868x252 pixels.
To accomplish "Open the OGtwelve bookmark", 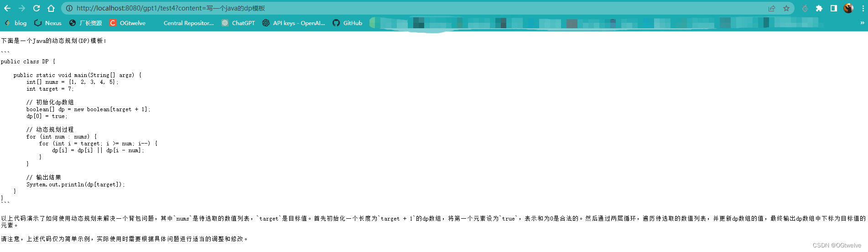I will click(x=127, y=23).
